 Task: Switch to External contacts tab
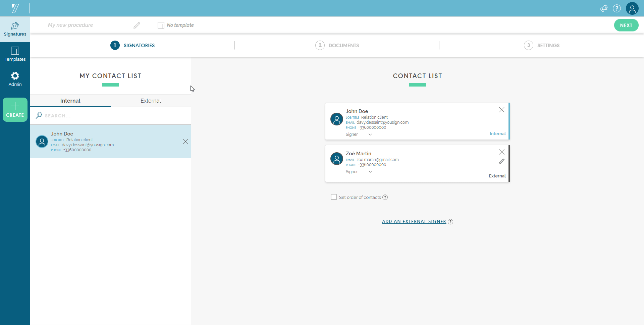pyautogui.click(x=151, y=101)
